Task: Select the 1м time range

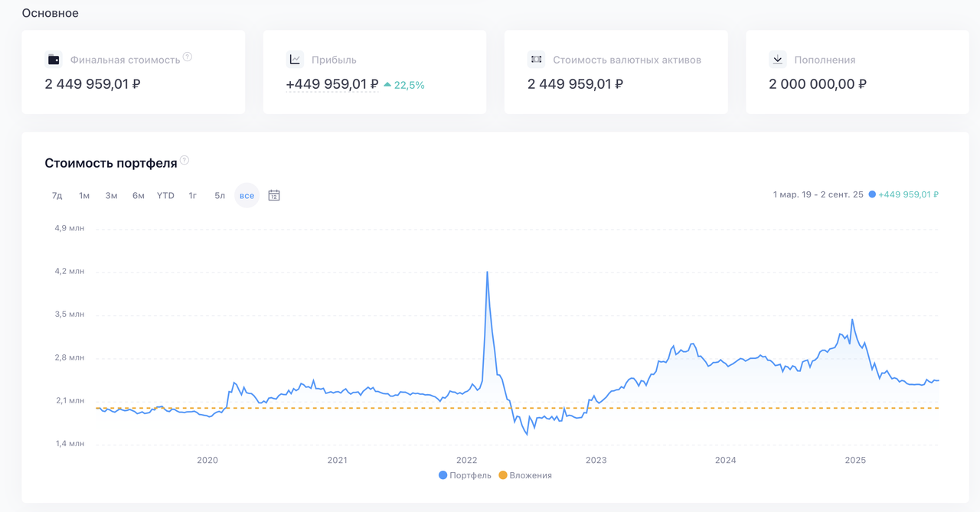Action: pyautogui.click(x=84, y=196)
